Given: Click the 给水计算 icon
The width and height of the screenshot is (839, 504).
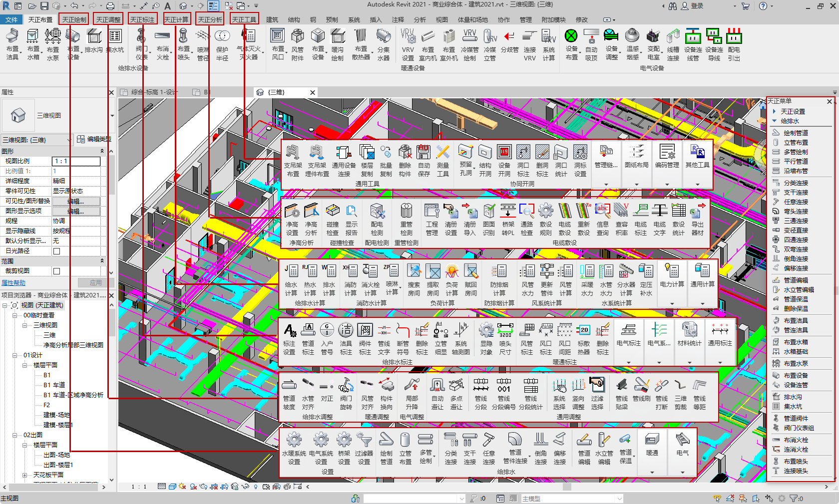Looking at the screenshot, I should pyautogui.click(x=291, y=280).
